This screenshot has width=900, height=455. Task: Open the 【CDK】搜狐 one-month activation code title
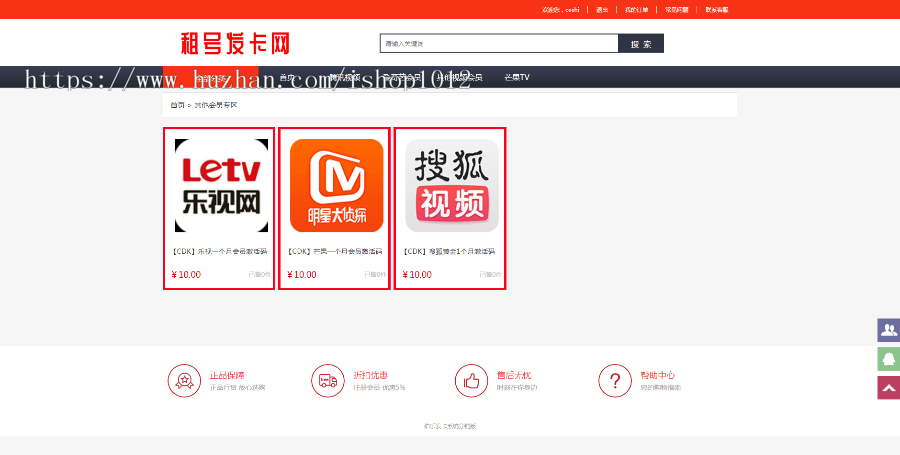pyautogui.click(x=449, y=251)
